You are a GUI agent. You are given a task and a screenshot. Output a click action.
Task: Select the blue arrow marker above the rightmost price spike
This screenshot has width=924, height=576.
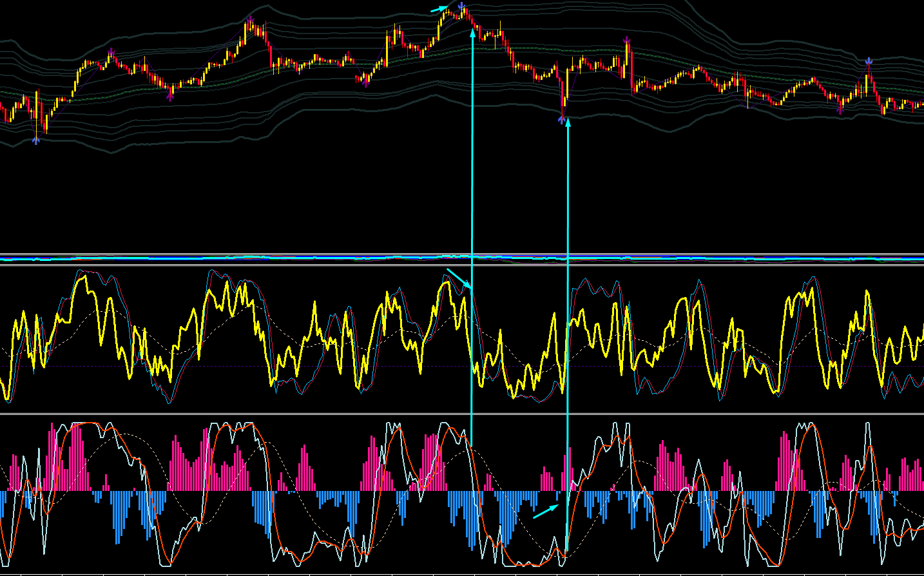869,61
